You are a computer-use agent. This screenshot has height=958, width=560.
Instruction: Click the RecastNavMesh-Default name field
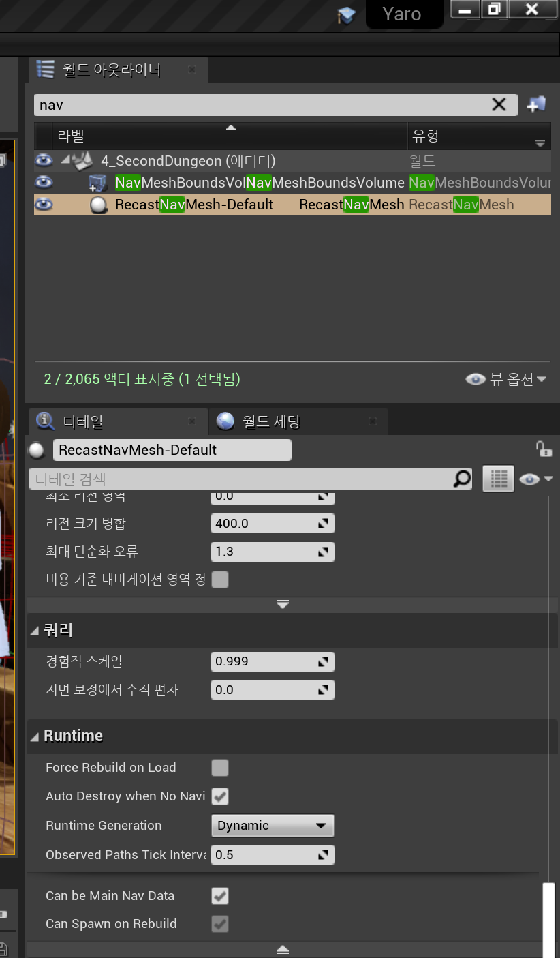[x=172, y=449]
